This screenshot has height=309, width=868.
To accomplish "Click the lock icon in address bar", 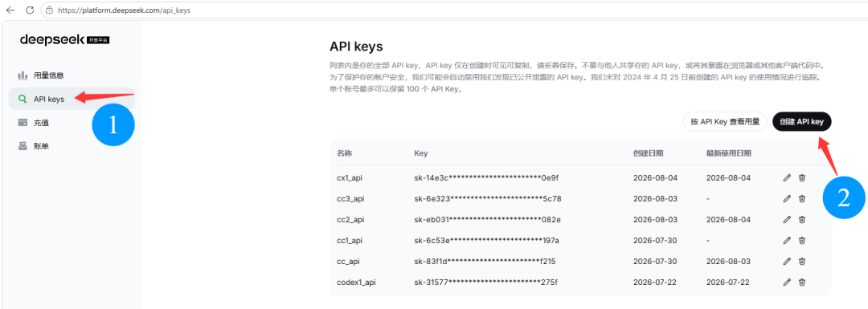I will coord(50,10).
